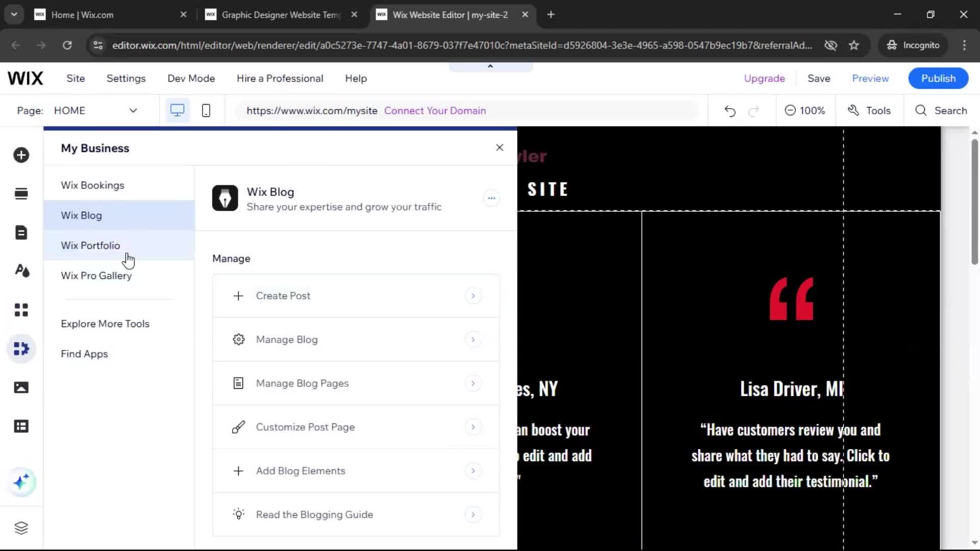The height and width of the screenshot is (551, 980).
Task: Select Wix Pro Gallery in the list
Action: (119, 275)
